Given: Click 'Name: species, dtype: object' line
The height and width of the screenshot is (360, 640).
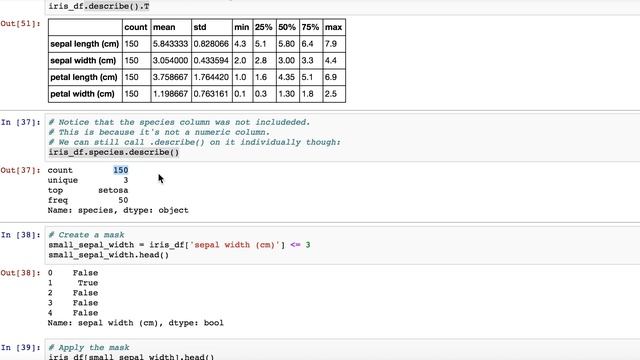Looking at the screenshot, I should pyautogui.click(x=118, y=210).
